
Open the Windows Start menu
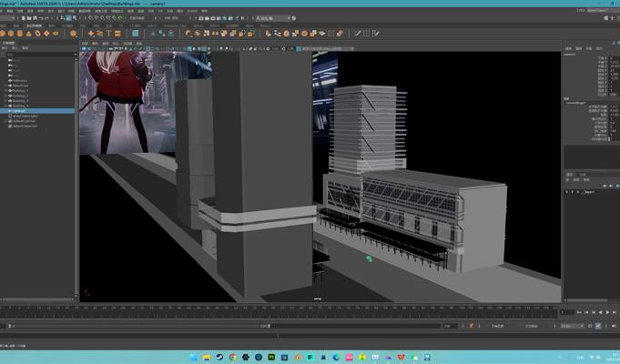[193, 355]
